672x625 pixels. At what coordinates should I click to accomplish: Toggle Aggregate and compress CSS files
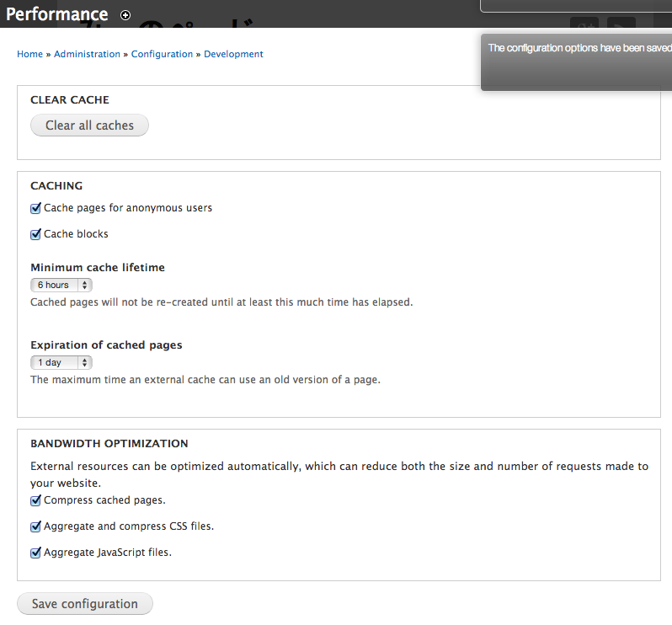pyautogui.click(x=36, y=526)
